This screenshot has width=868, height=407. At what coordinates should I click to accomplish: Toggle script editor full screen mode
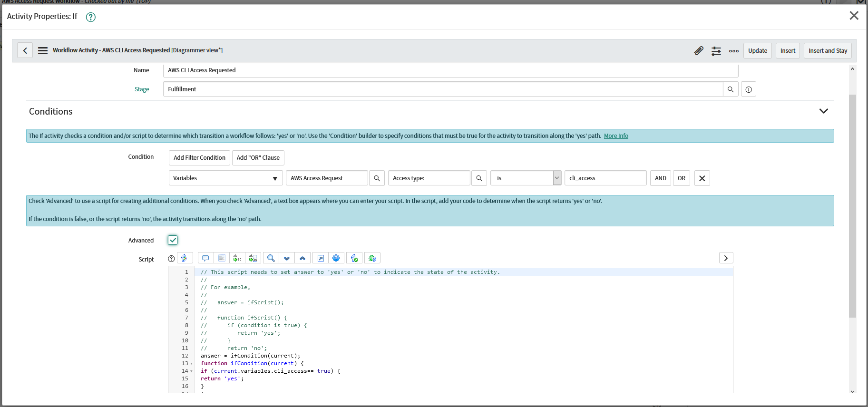321,258
